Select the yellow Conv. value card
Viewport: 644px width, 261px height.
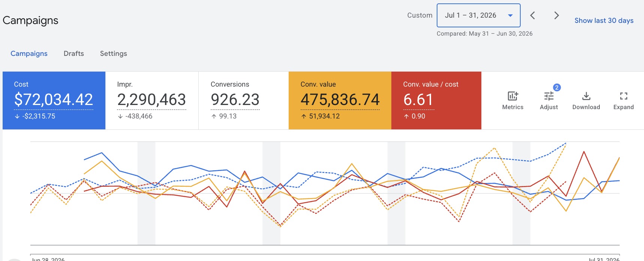(x=340, y=100)
